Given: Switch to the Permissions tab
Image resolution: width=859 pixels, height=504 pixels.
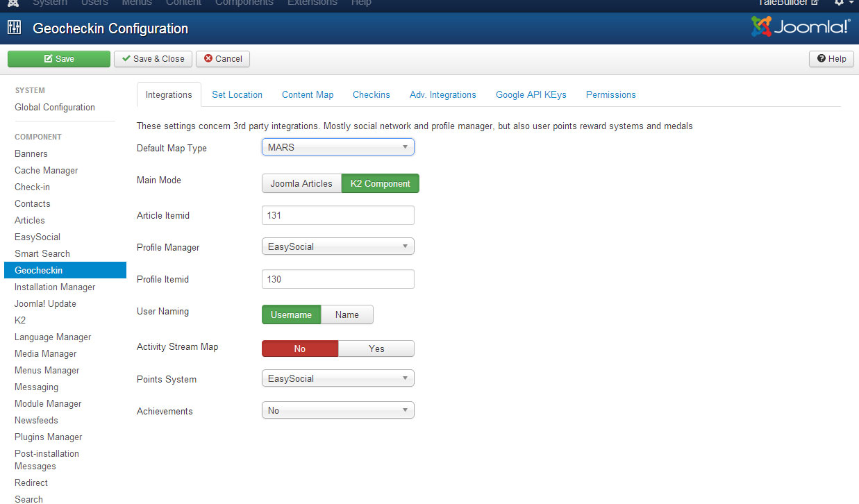Looking at the screenshot, I should click(611, 95).
